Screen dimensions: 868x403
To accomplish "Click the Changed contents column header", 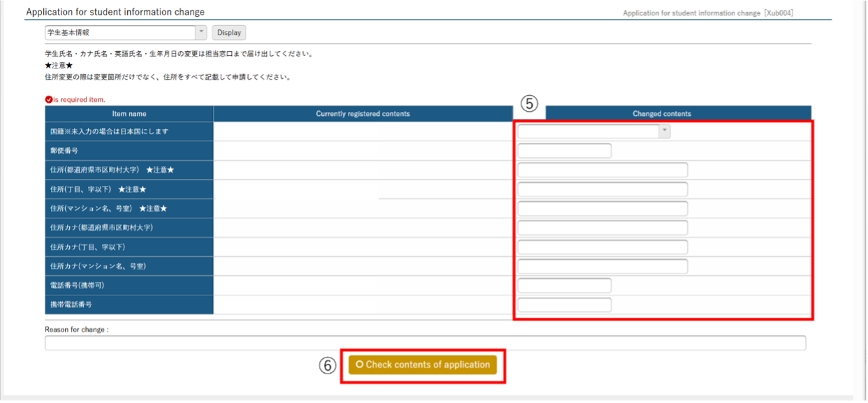I will tap(661, 114).
